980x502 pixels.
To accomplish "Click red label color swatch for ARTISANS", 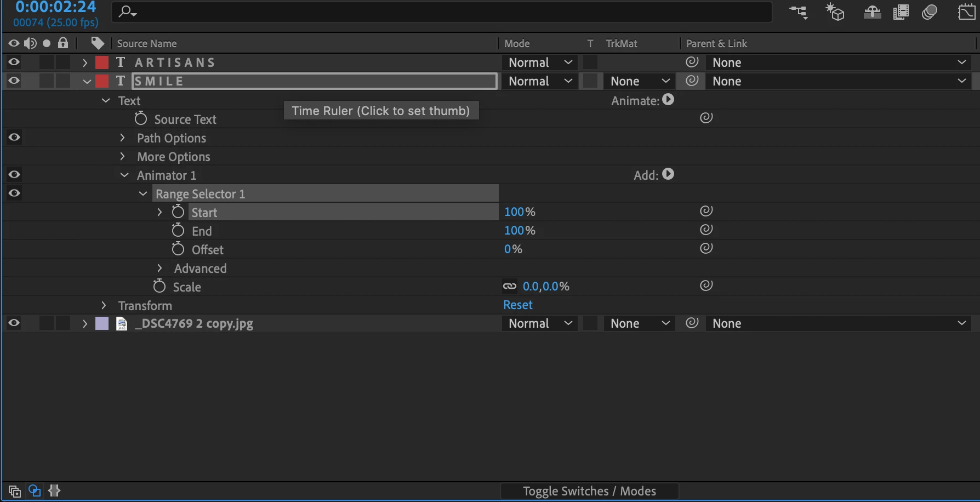I will (102, 62).
